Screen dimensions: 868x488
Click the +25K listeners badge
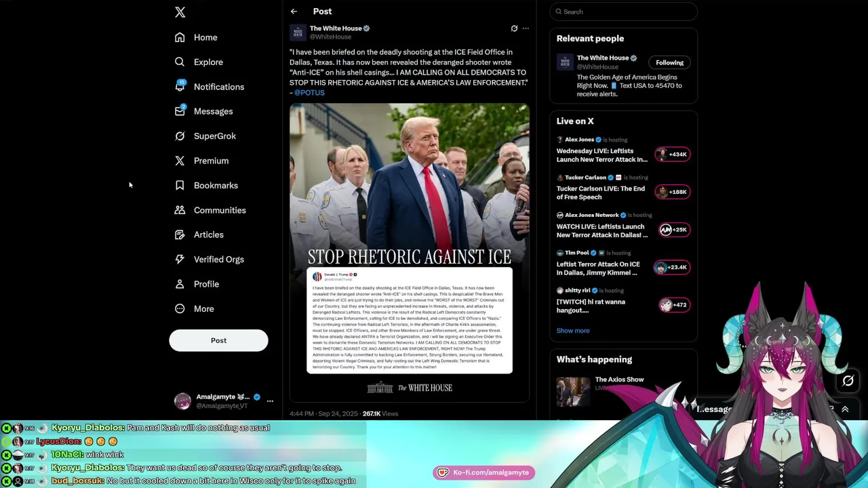point(674,230)
